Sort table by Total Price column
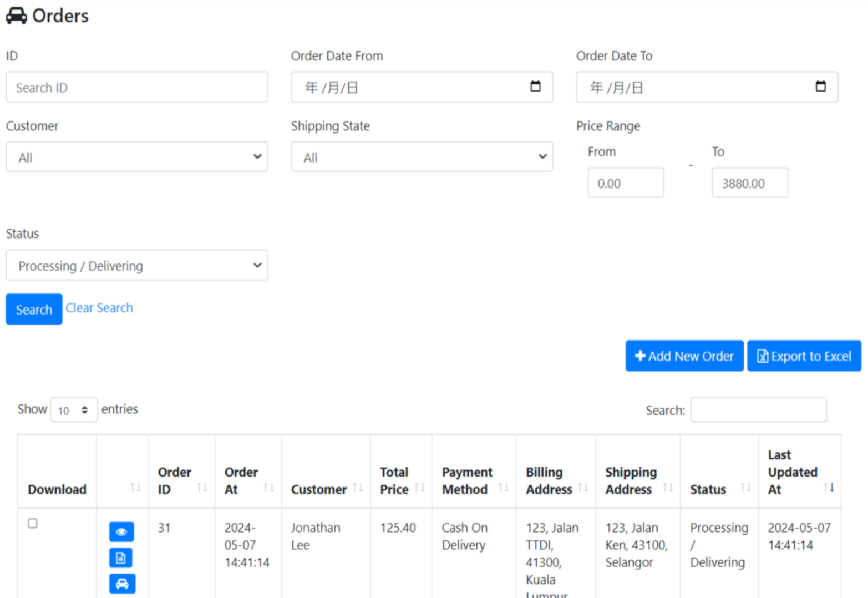Image resolution: width=868 pixels, height=598 pixels. [x=400, y=480]
